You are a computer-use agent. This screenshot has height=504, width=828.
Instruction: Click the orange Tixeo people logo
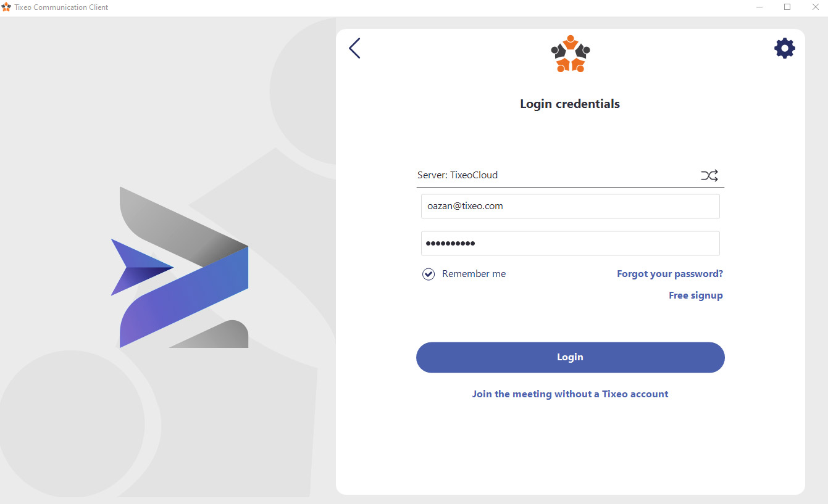pos(571,54)
